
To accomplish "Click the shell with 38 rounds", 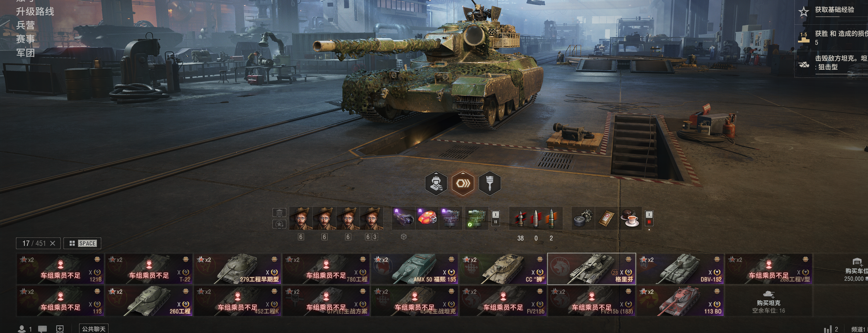I will point(520,218).
